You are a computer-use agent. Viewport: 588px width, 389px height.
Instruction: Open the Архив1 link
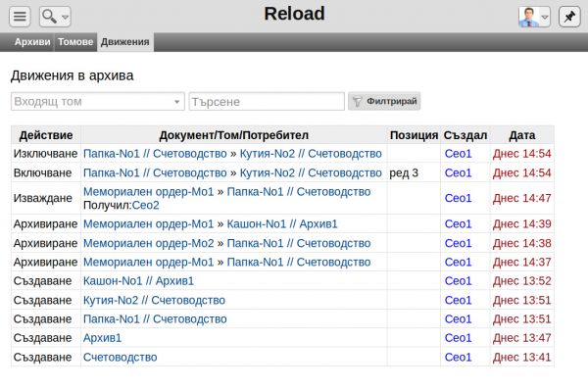[102, 338]
